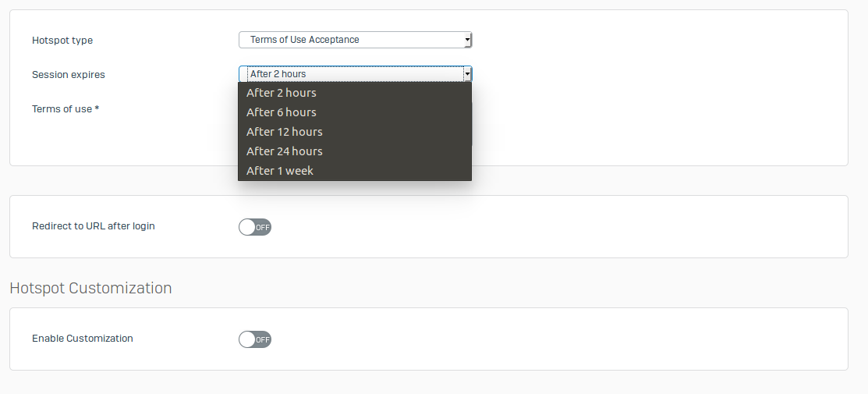Select After 24 hours session expiry
The image size is (868, 394).
(285, 151)
